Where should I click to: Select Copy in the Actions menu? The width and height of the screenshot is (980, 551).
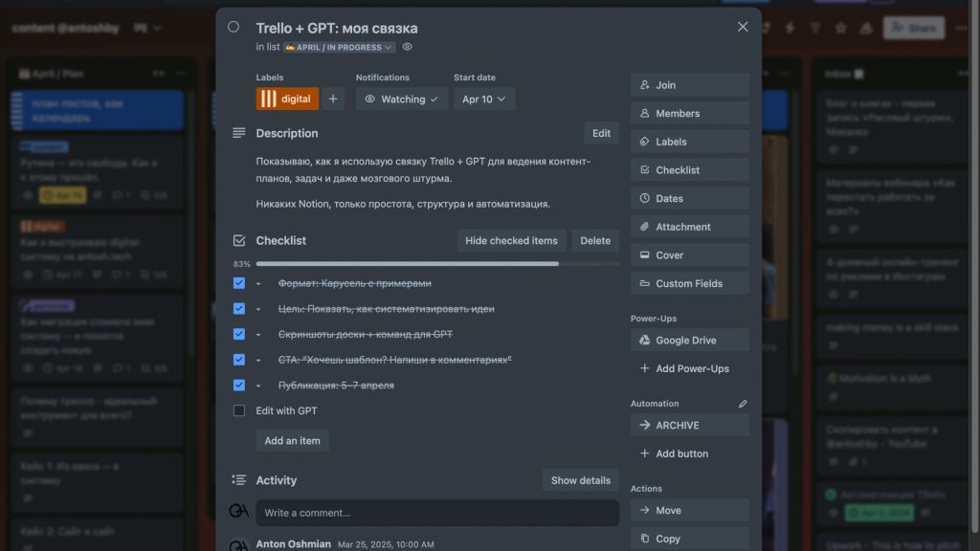pos(689,539)
